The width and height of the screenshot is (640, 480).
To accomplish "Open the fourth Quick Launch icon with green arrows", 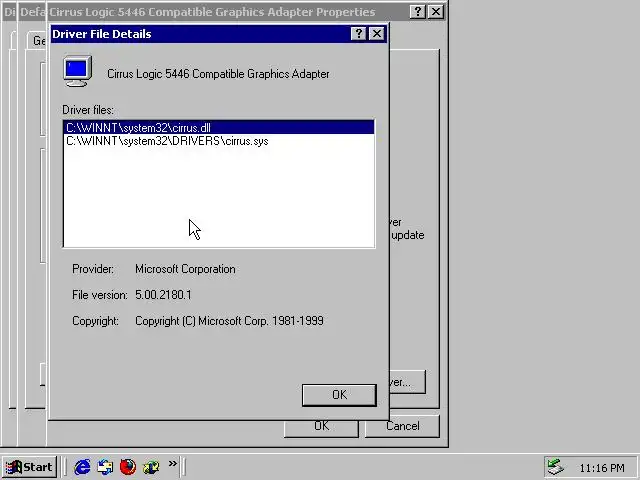I will tap(151, 467).
